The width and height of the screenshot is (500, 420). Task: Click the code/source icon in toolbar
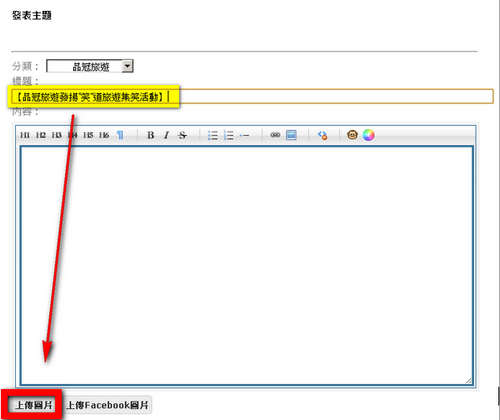[x=322, y=135]
